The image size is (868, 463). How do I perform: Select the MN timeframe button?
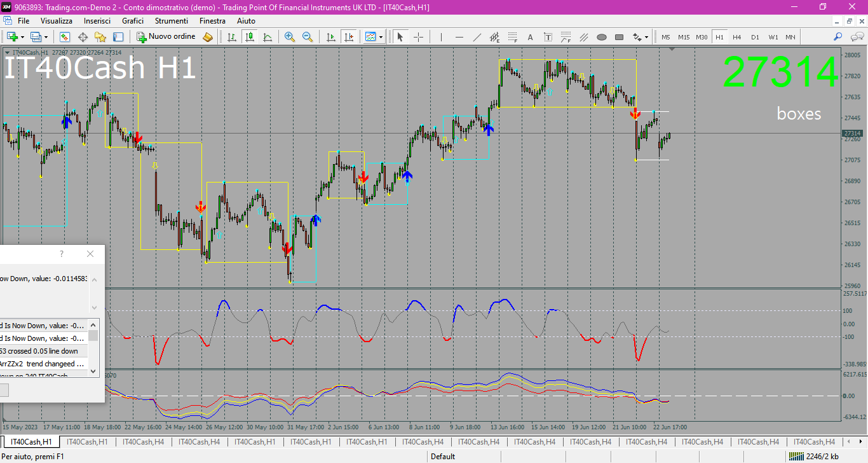790,37
